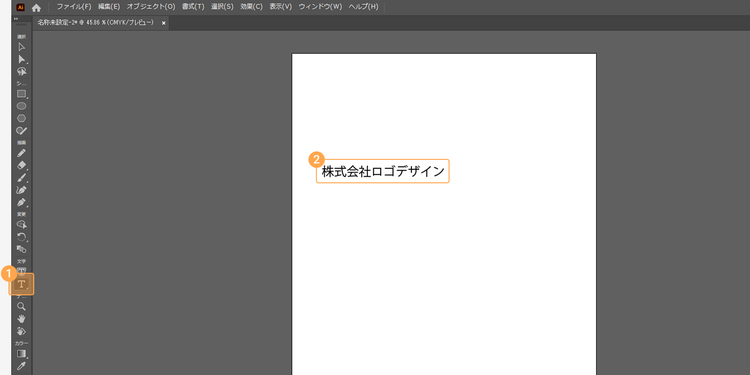Select the Type tool (T)

[x=22, y=284]
